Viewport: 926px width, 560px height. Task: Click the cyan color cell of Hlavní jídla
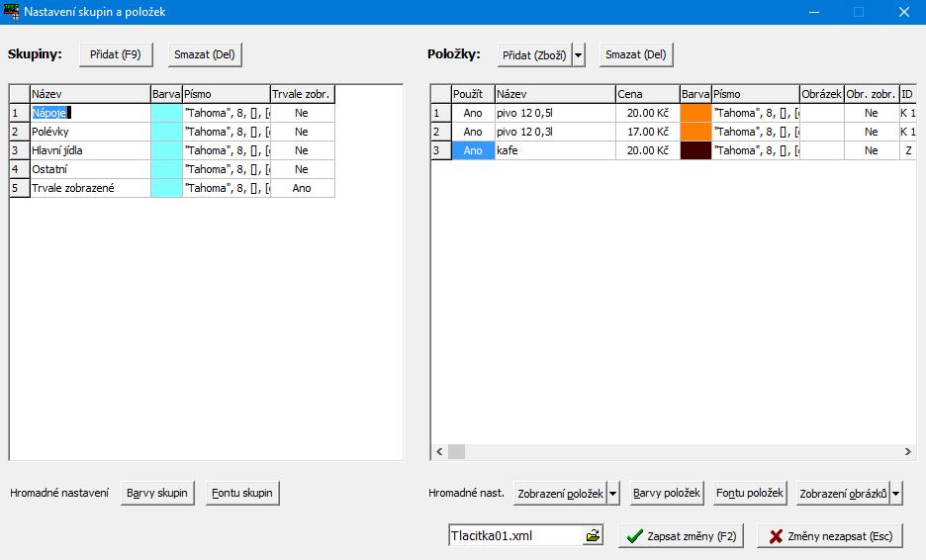tap(166, 150)
